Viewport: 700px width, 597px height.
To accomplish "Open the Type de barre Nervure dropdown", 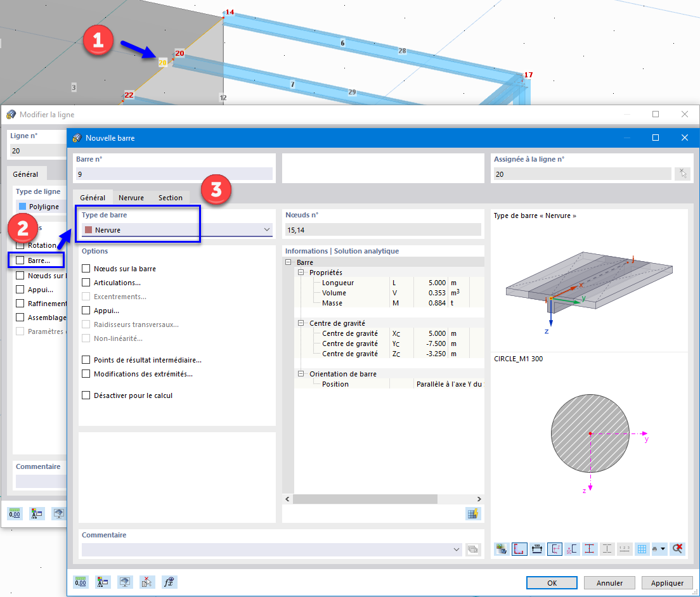I will click(x=177, y=230).
